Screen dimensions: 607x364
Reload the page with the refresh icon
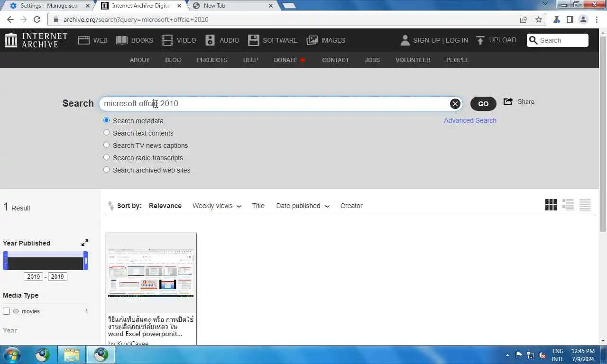[37, 19]
